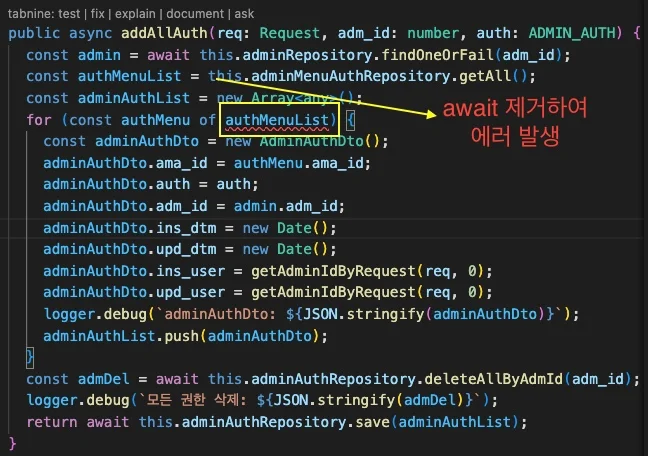
Task: Click the tabnine 'explain' code lens link
Action: click(x=135, y=14)
